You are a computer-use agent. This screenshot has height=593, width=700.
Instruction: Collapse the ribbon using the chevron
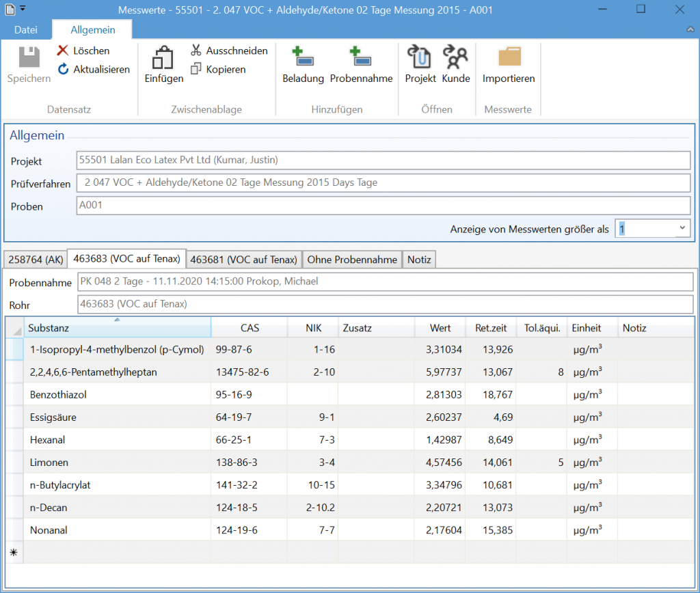(x=690, y=30)
